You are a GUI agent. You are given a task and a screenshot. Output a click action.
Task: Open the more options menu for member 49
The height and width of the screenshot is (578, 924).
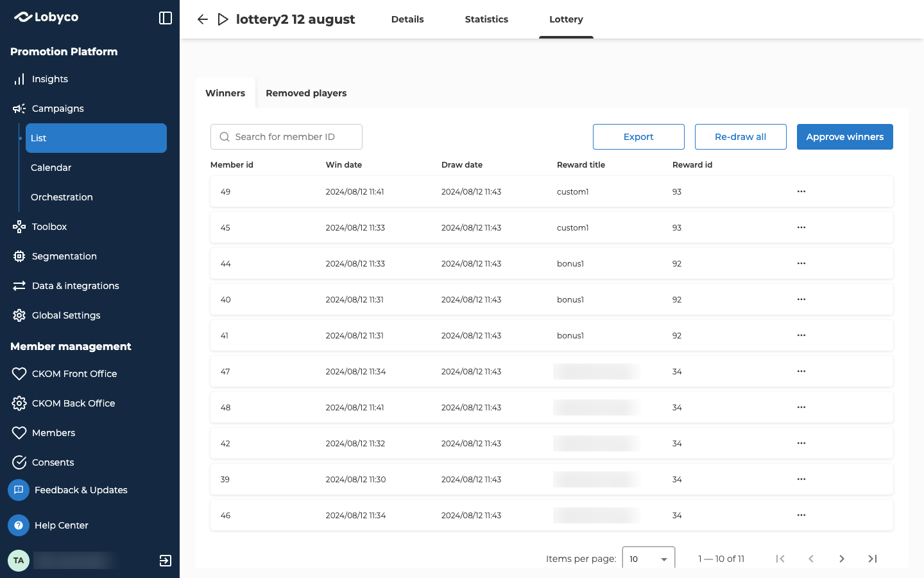[x=801, y=191]
